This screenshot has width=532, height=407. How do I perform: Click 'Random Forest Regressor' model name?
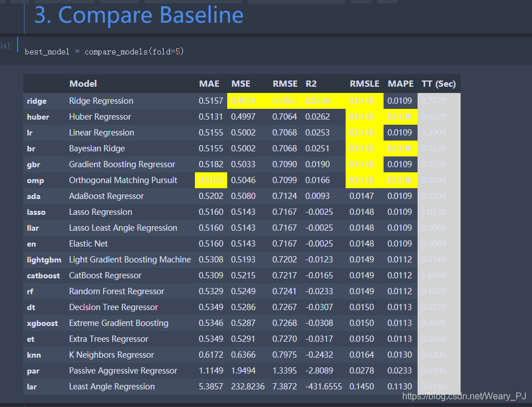[x=116, y=291]
